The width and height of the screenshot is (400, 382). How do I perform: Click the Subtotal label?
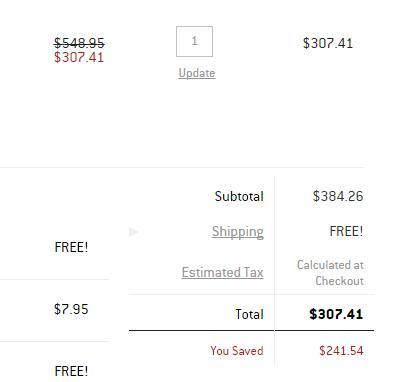[x=239, y=196]
